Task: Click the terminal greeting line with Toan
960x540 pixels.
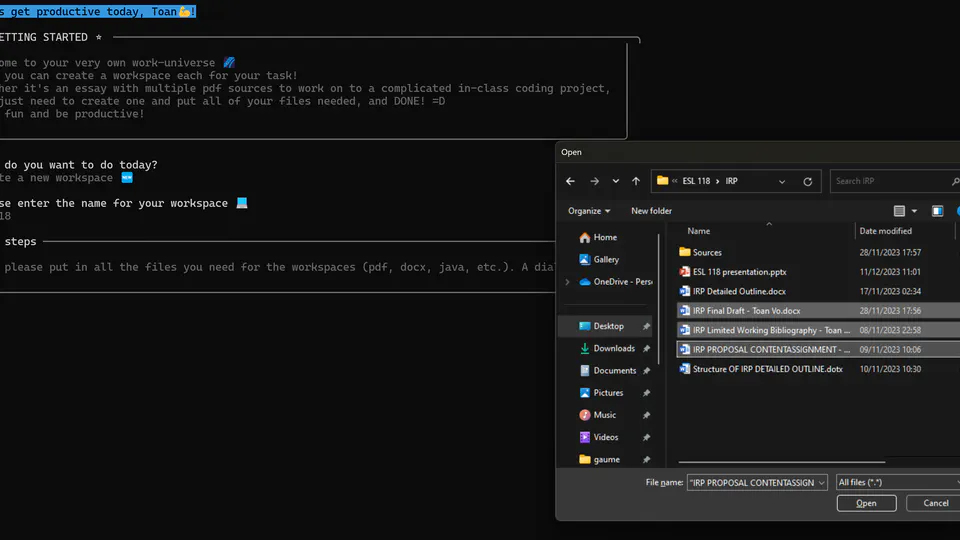Action: click(98, 12)
